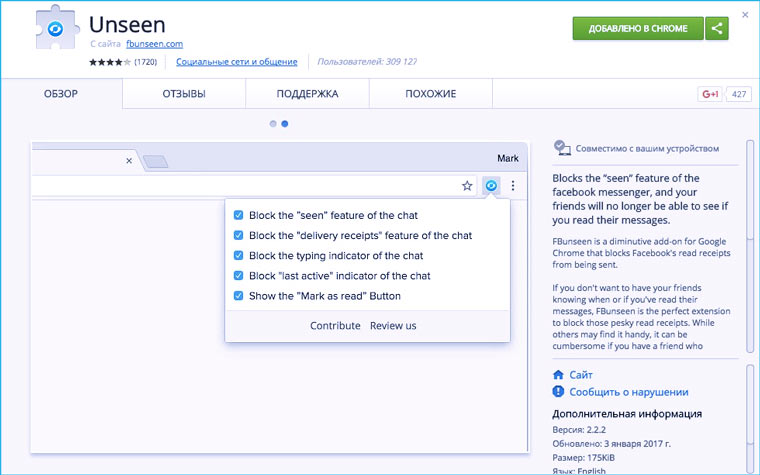Click the ДОБАВЛЕНО В CHROME button
Viewport: 760px width, 475px height.
[637, 28]
